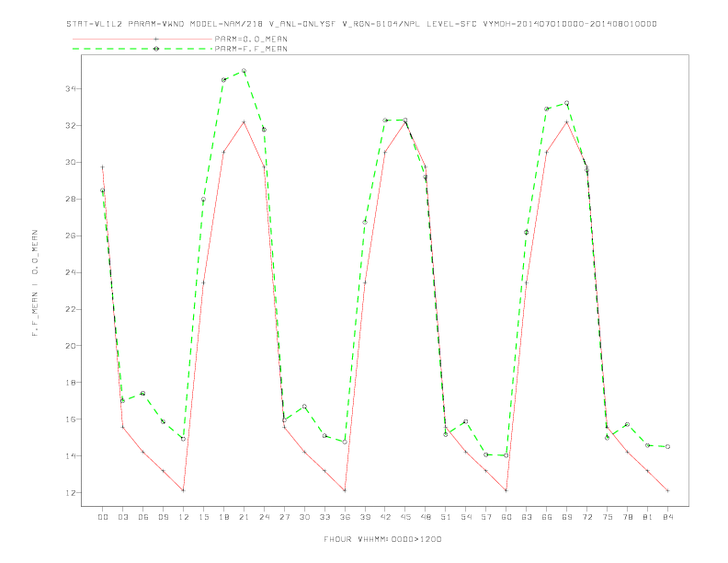
Task: Select the green circle marker at hour 06
Action: pos(142,393)
